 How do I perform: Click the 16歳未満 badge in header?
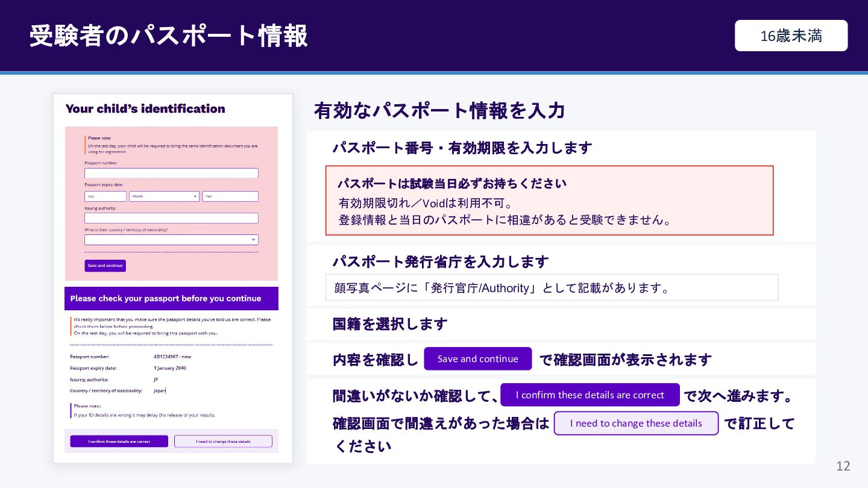791,36
